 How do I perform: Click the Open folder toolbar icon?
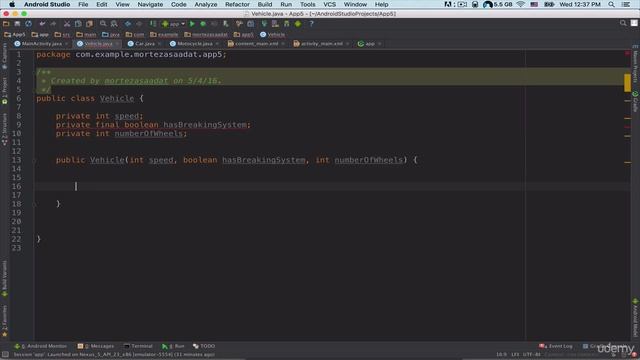[x=6, y=24]
